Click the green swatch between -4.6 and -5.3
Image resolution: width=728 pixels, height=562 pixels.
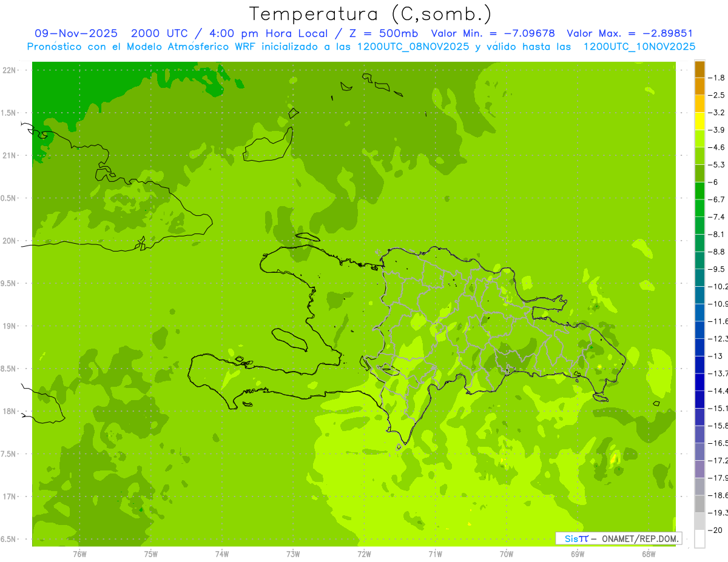click(699, 156)
